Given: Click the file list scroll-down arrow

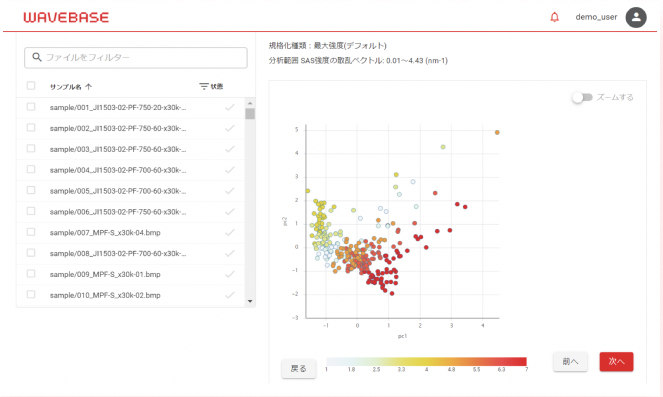Looking at the screenshot, I should [x=250, y=301].
